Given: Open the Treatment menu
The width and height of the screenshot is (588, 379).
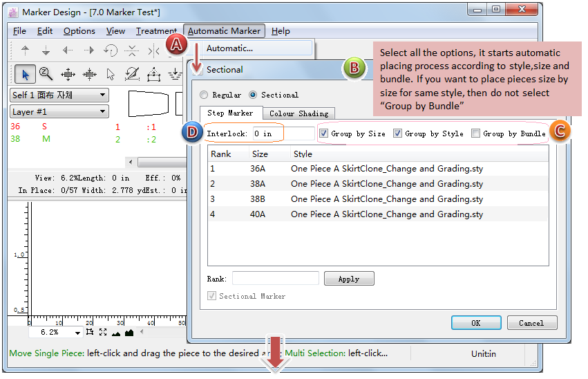Looking at the screenshot, I should pyautogui.click(x=156, y=31).
